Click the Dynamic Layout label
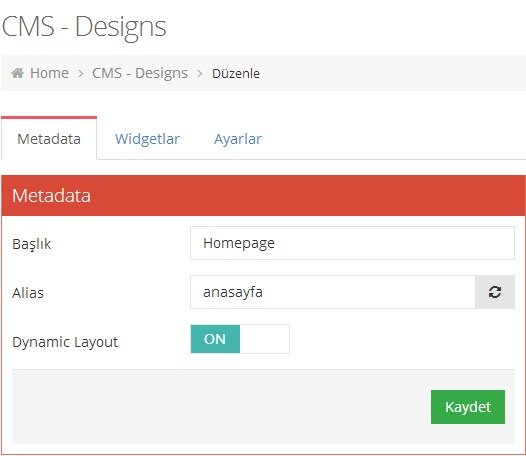This screenshot has height=456, width=526. click(65, 342)
